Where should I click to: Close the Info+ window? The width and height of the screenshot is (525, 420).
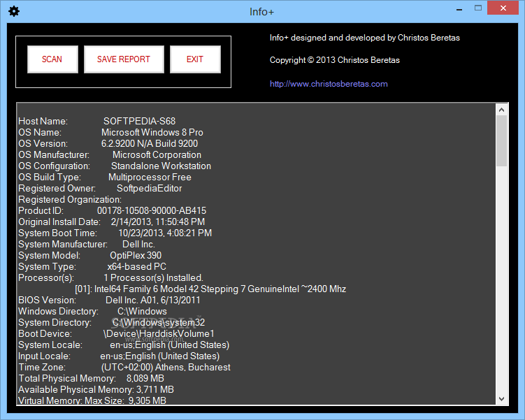[x=503, y=8]
